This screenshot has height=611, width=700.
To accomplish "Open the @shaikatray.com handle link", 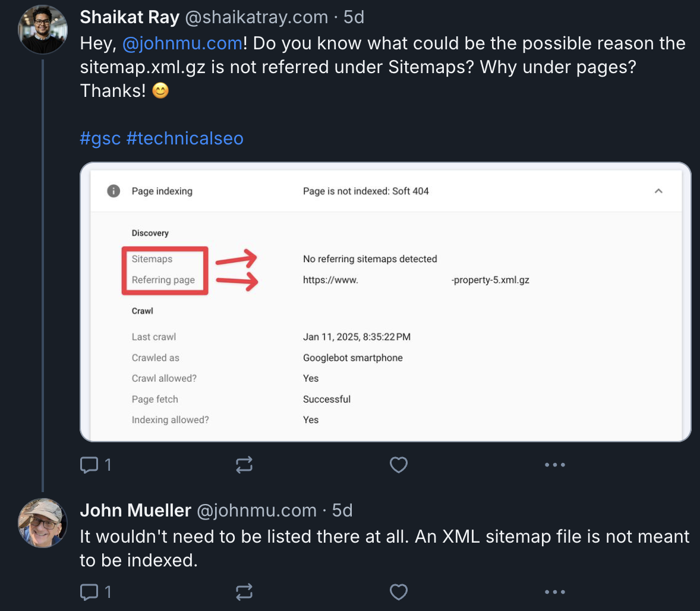I will pyautogui.click(x=257, y=17).
